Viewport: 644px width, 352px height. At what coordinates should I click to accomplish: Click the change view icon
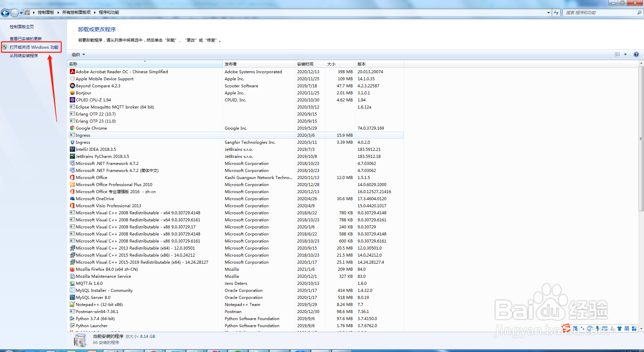(618, 54)
